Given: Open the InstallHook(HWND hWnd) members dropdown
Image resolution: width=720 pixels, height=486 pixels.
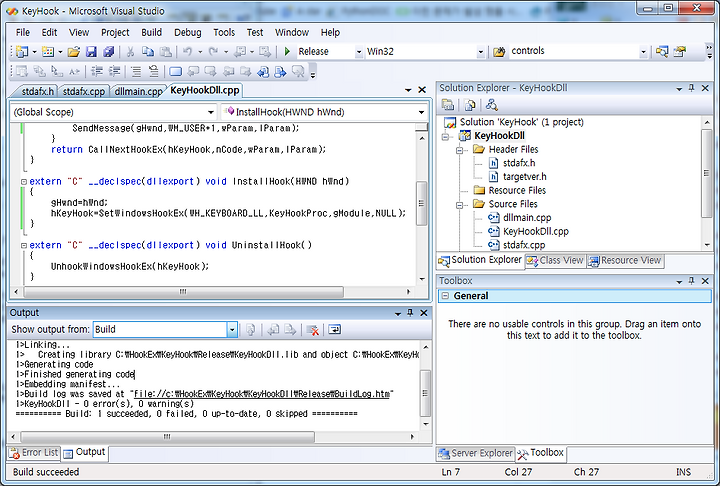Looking at the screenshot, I should click(421, 112).
